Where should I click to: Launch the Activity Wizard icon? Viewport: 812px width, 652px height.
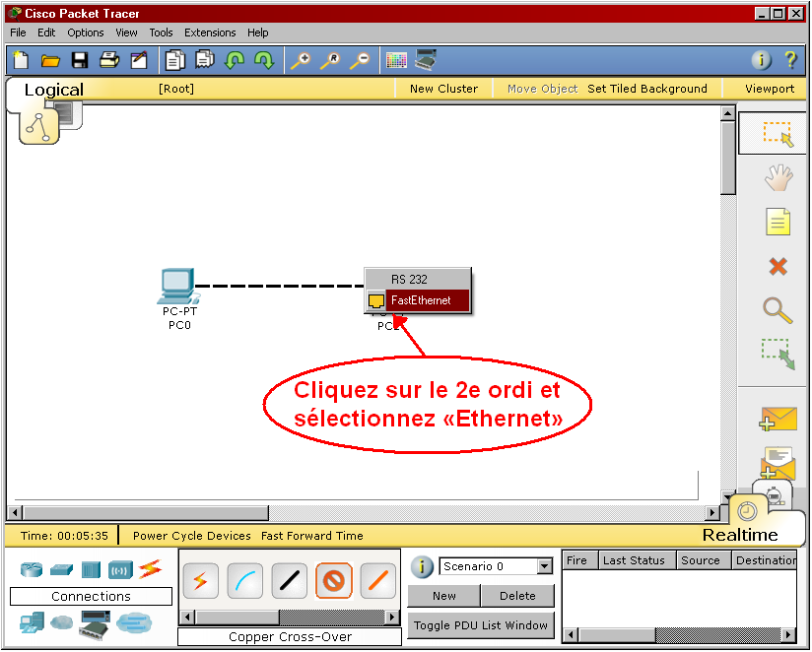point(139,60)
